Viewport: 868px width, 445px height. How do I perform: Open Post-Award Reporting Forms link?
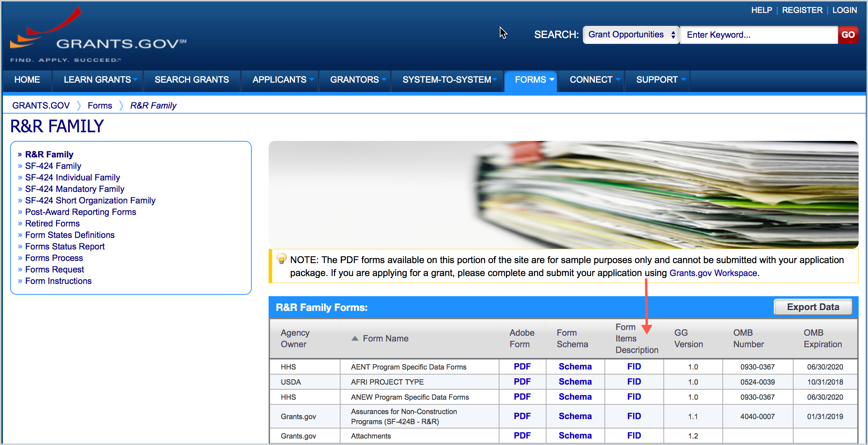pyautogui.click(x=81, y=212)
